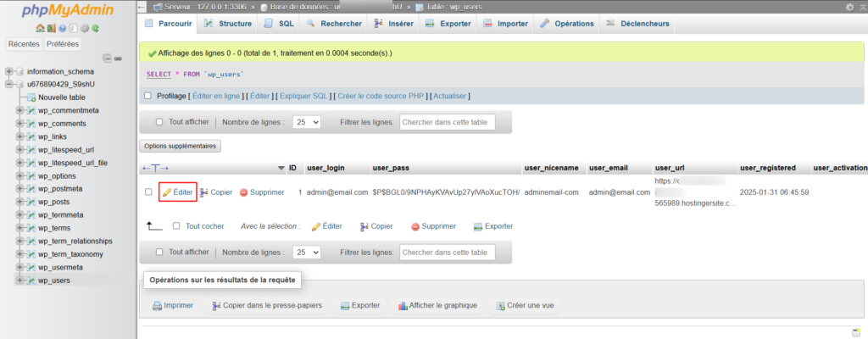The width and height of the screenshot is (868, 339).
Task: Click the link chain icon in navigation panel
Action: point(118,58)
